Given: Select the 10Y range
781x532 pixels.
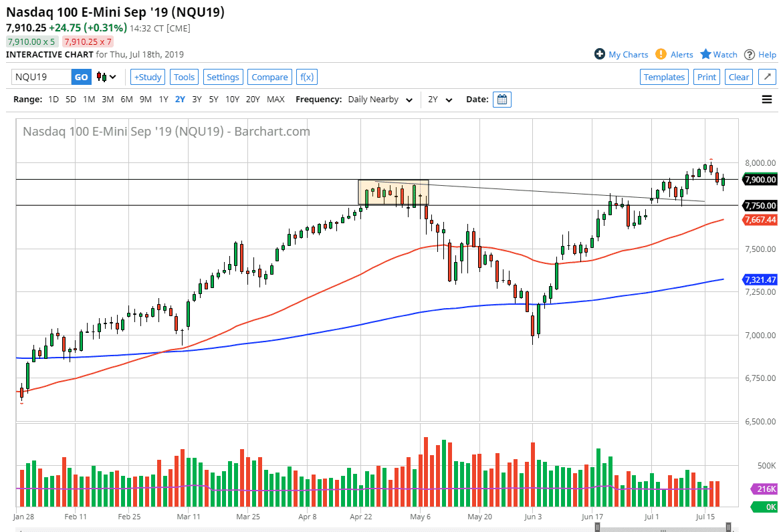Looking at the screenshot, I should click(x=232, y=100).
